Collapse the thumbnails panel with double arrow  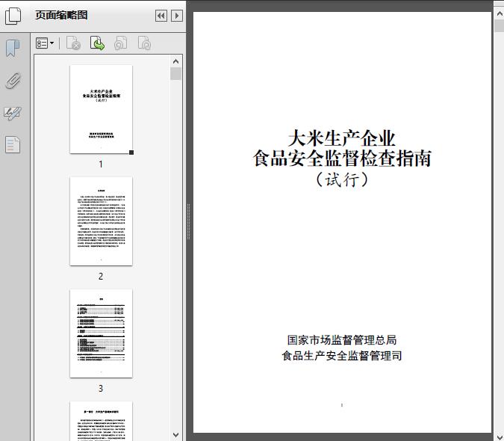[161, 16]
